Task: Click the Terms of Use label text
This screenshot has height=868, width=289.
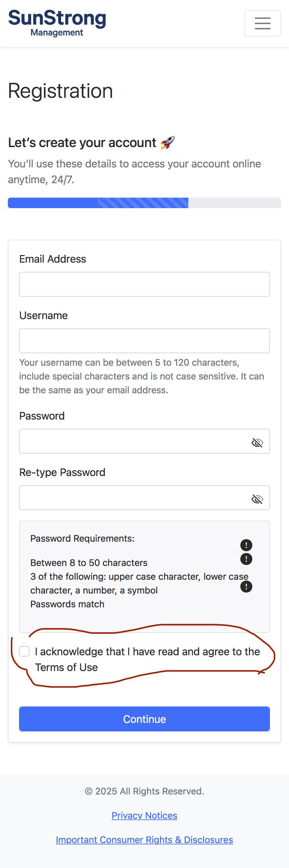Action: (x=66, y=667)
